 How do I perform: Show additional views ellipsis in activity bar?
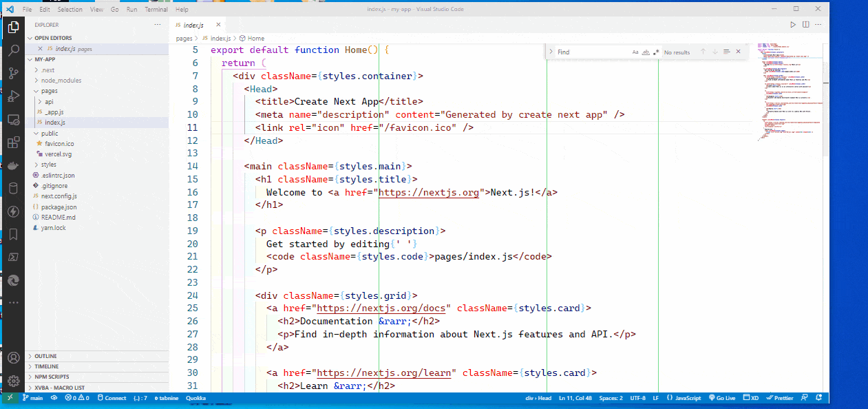(x=13, y=302)
